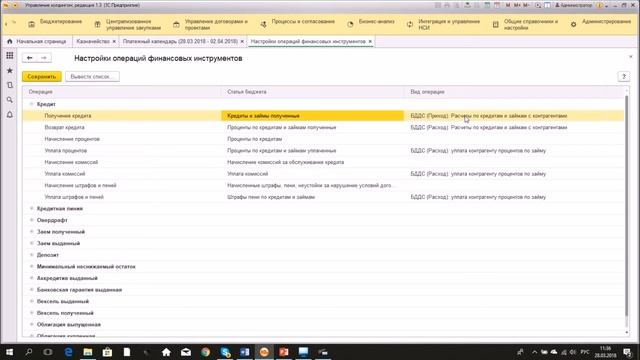Sort by the Операция column header

tap(122, 92)
